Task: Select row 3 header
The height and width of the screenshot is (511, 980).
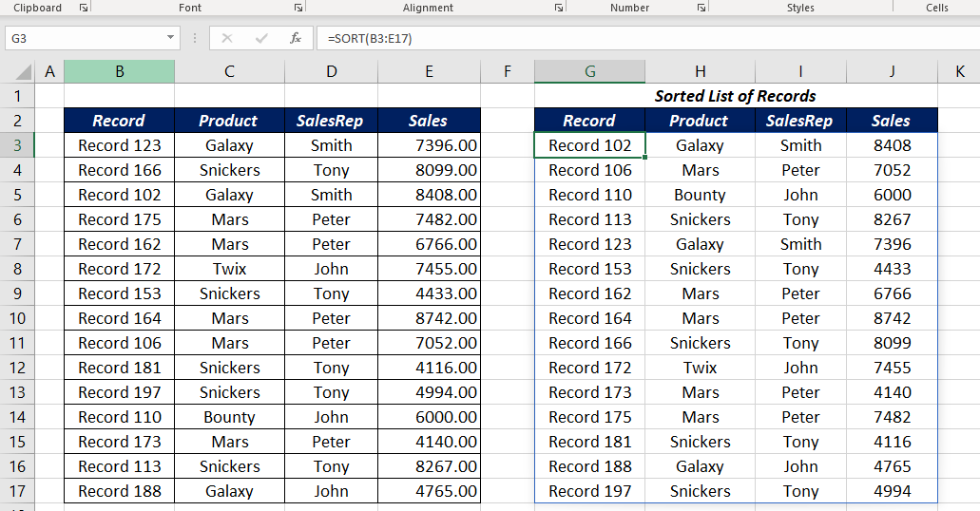Action: coord(17,145)
